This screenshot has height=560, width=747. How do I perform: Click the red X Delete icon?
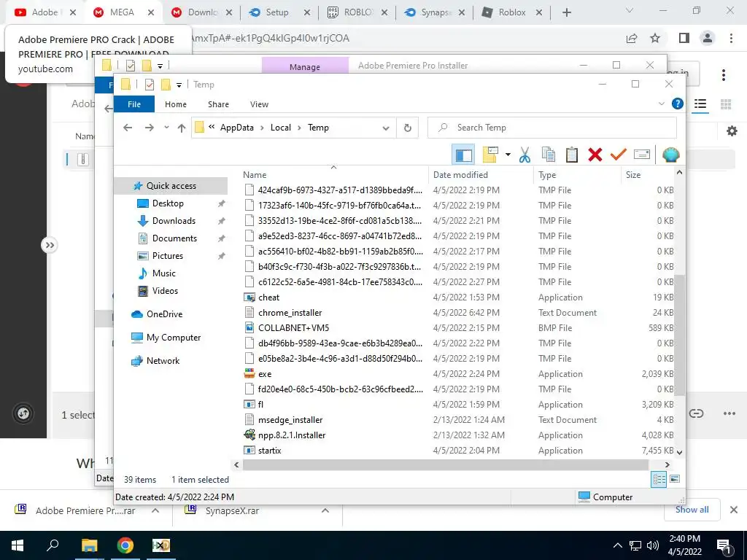[x=595, y=155]
